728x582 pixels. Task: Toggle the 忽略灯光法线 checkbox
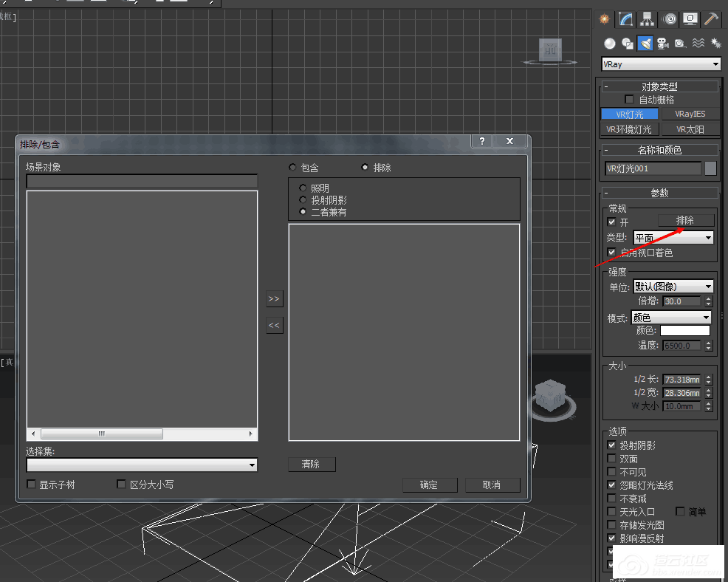click(612, 485)
